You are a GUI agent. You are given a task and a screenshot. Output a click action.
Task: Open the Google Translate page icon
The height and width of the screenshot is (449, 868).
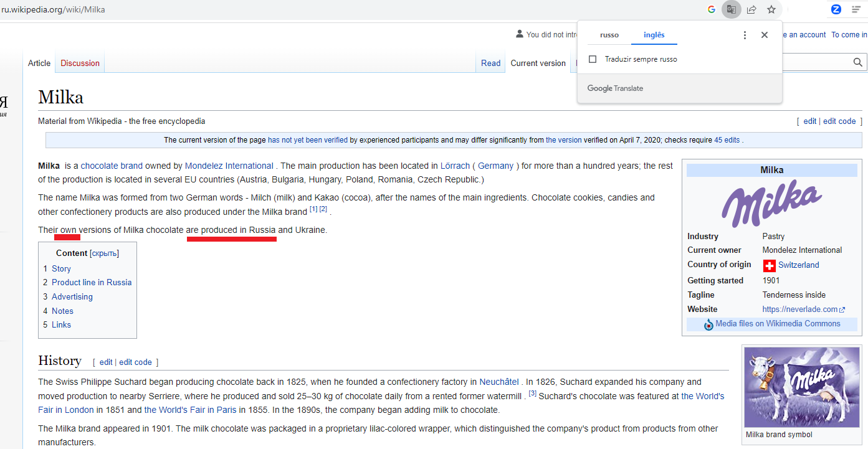[x=731, y=9]
